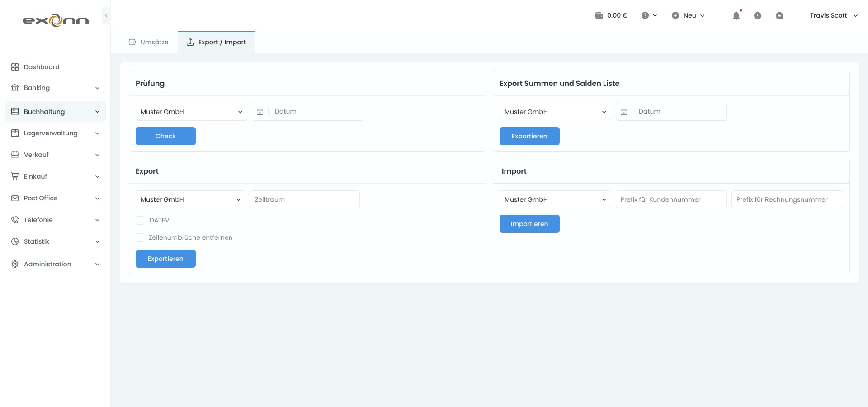Viewport: 868px width, 407px height.
Task: Click the Export / Import upload icon
Action: [190, 42]
